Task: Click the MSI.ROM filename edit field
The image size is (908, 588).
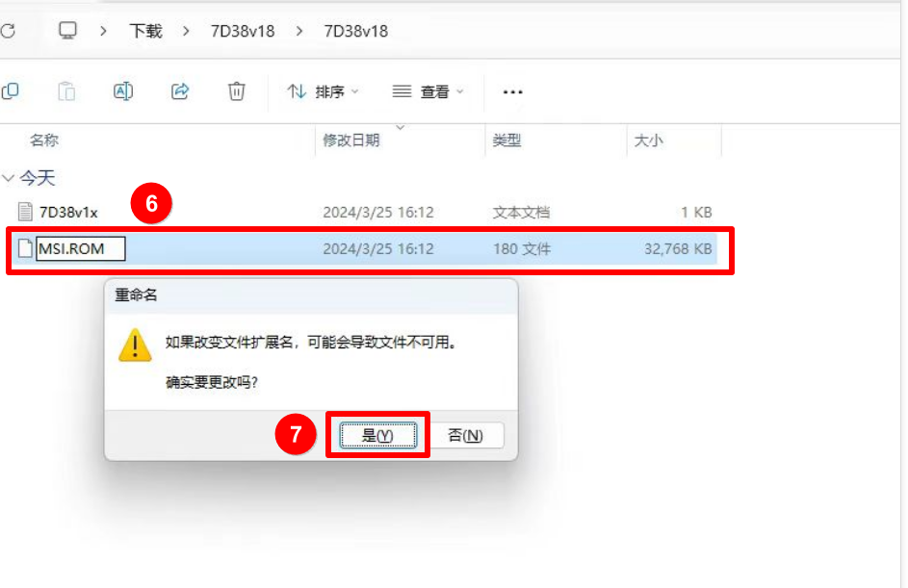Action: coord(81,249)
